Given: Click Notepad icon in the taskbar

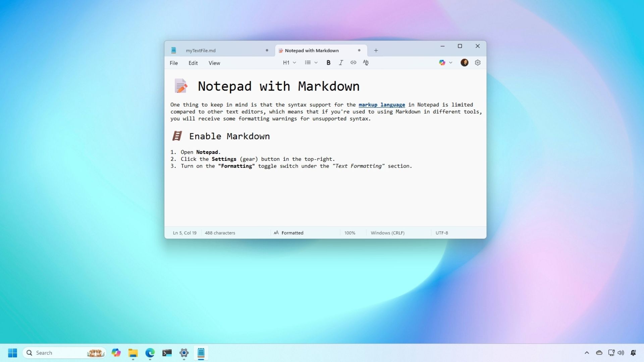Looking at the screenshot, I should pyautogui.click(x=201, y=353).
